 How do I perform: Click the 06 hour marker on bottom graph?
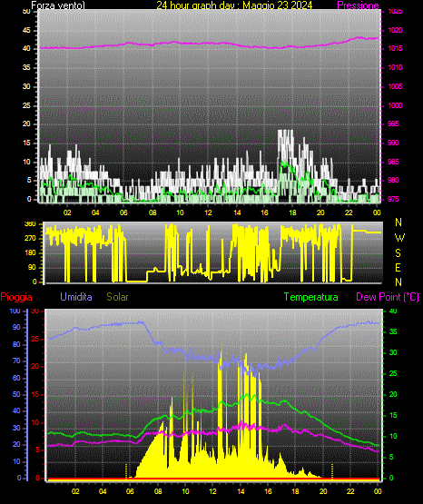coord(130,491)
